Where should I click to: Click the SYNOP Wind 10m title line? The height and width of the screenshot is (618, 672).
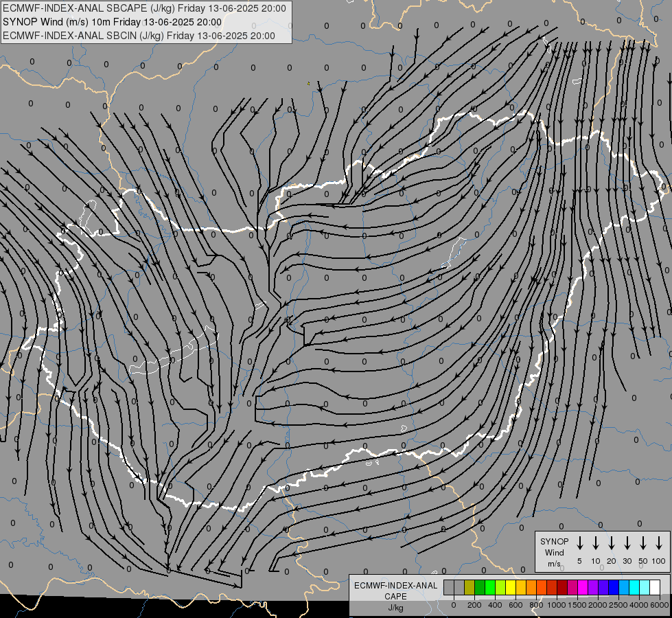[113, 22]
